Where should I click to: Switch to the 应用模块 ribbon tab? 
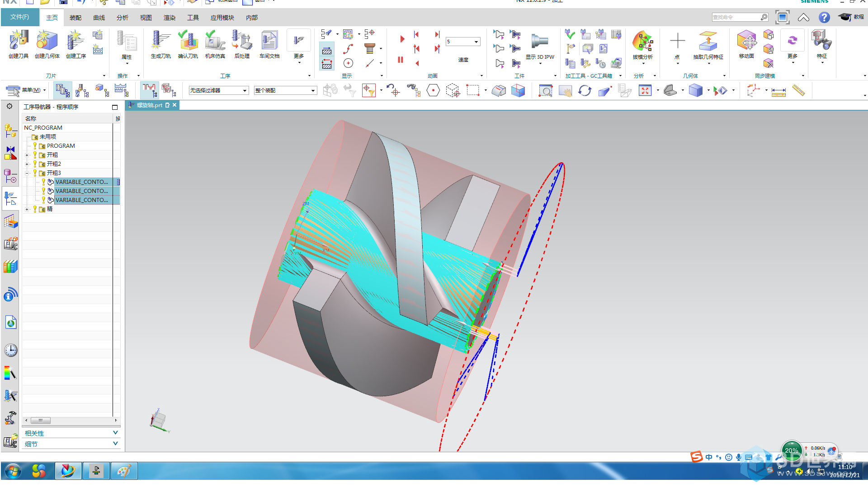(x=222, y=18)
